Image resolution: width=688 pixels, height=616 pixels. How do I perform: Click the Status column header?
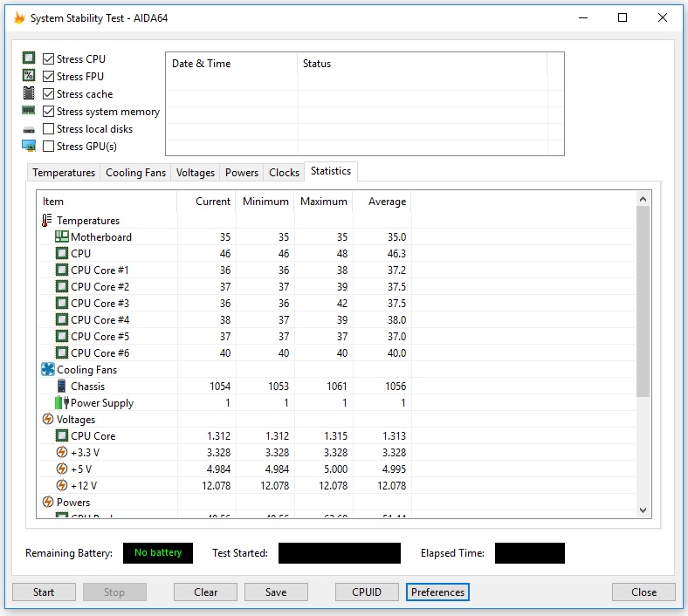[423, 64]
